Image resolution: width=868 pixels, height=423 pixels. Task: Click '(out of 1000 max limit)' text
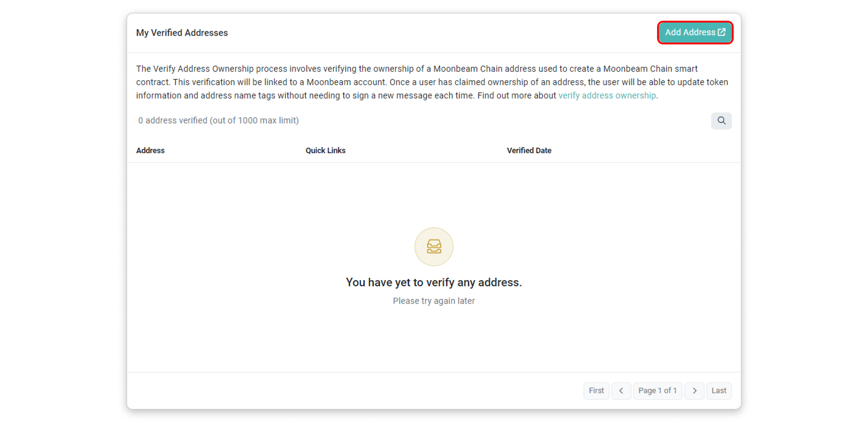[254, 121]
